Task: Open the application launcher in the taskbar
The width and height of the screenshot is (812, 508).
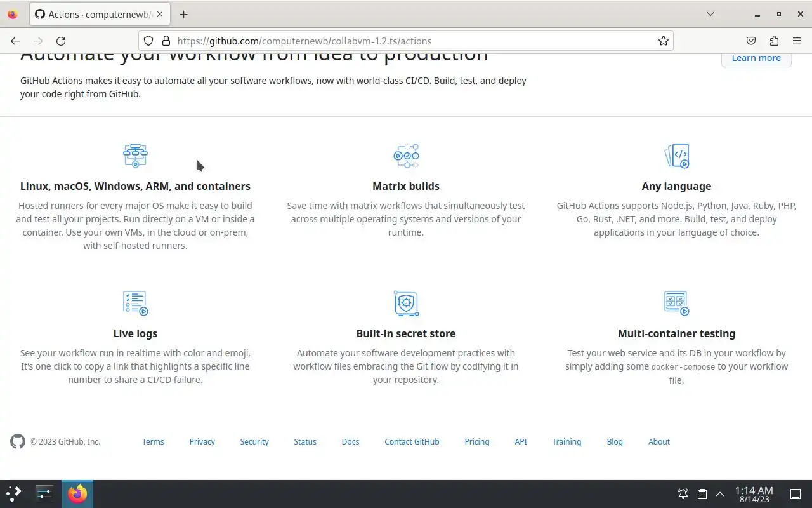Action: pos(14,493)
